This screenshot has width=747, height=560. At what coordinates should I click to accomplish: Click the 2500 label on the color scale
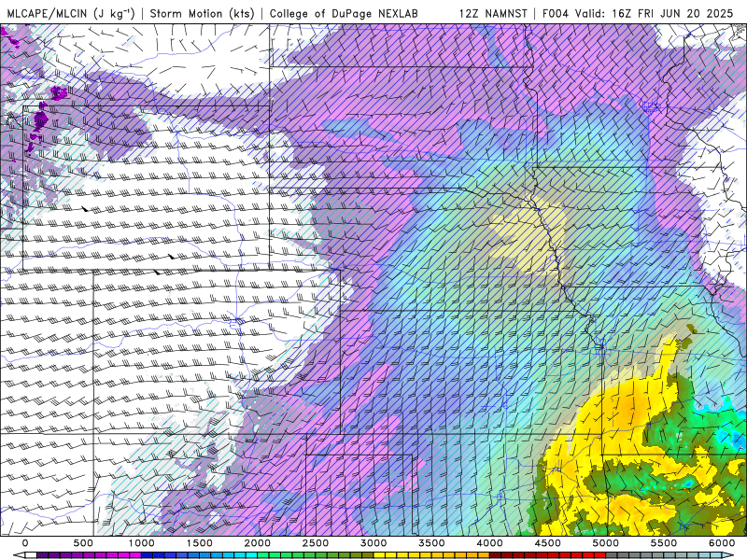click(316, 543)
